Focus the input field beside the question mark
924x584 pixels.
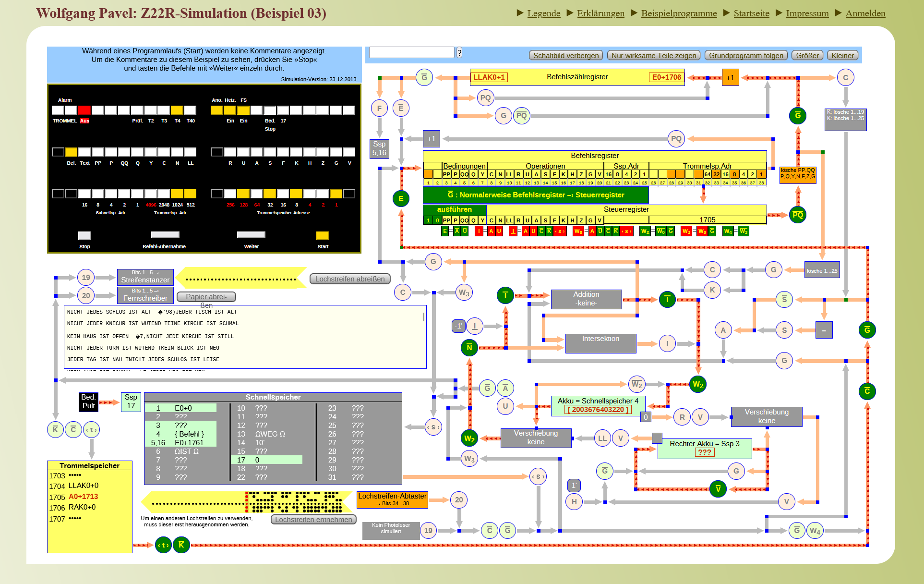coord(411,52)
